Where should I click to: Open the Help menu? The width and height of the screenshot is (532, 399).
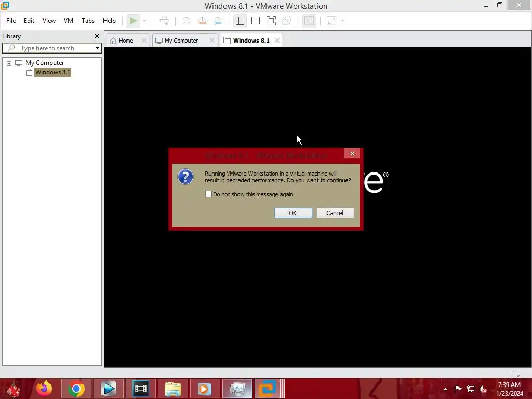[109, 21]
